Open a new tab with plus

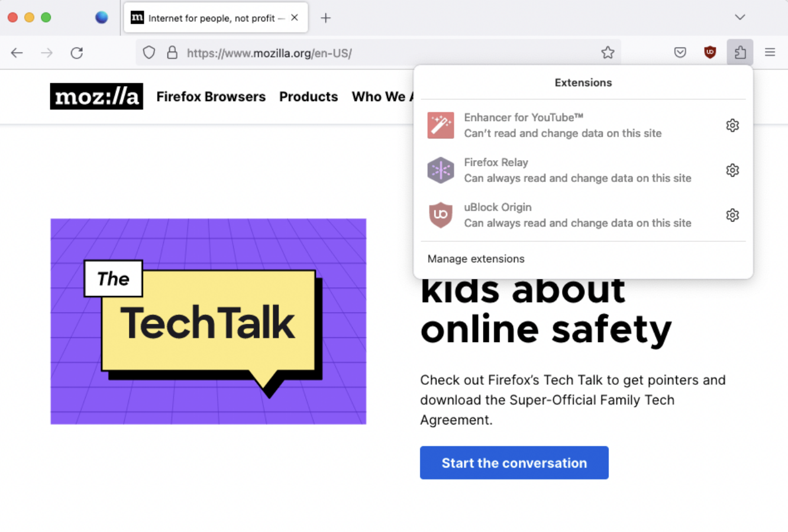click(x=325, y=18)
